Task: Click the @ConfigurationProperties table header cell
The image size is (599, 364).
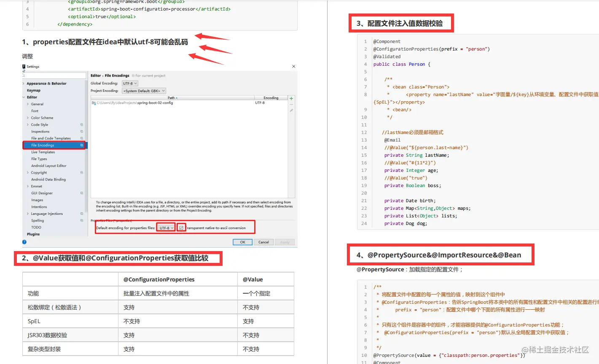Action: (x=178, y=279)
